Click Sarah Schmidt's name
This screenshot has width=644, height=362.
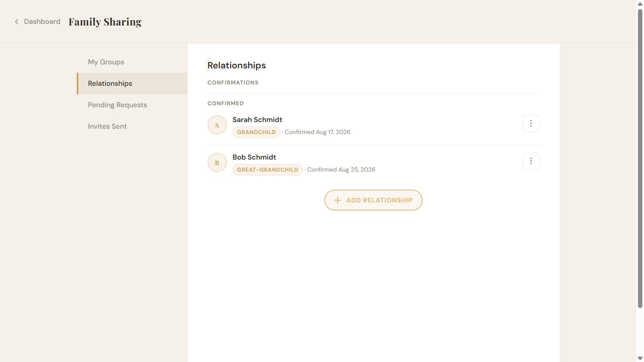(x=257, y=120)
